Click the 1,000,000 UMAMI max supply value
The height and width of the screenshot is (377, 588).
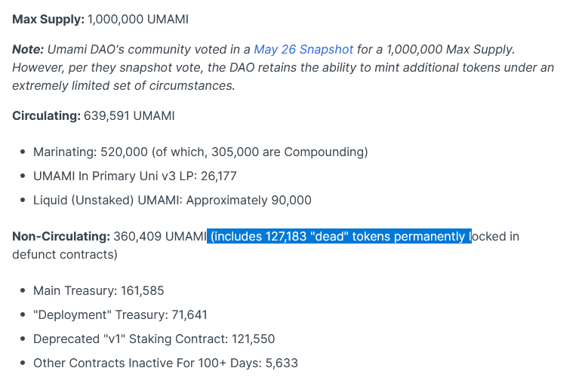(138, 19)
